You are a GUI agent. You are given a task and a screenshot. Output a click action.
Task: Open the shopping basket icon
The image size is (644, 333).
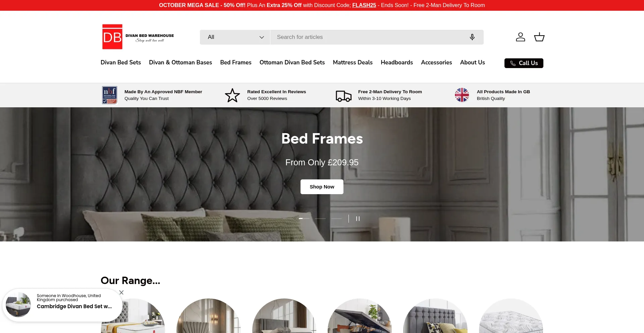pos(539,37)
